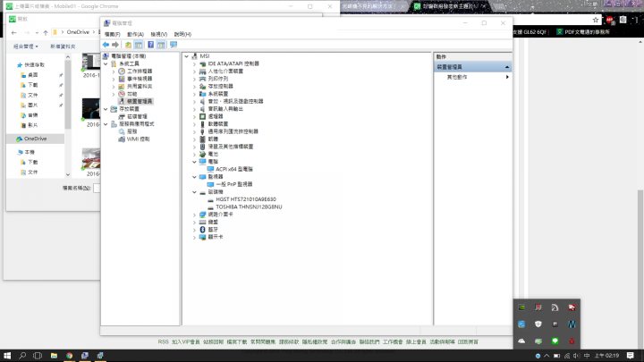Collapse the 服務與應用程式 node in console tree
Viewport: 644px width, 362px height.
[106, 124]
